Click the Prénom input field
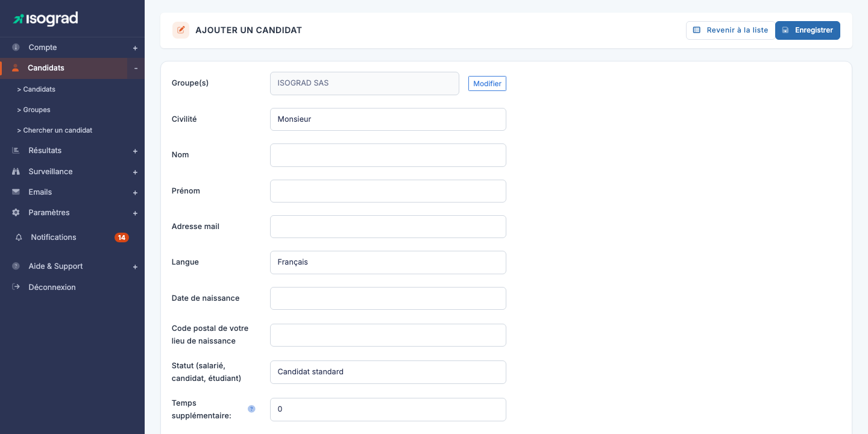The width and height of the screenshot is (868, 434). pyautogui.click(x=388, y=191)
